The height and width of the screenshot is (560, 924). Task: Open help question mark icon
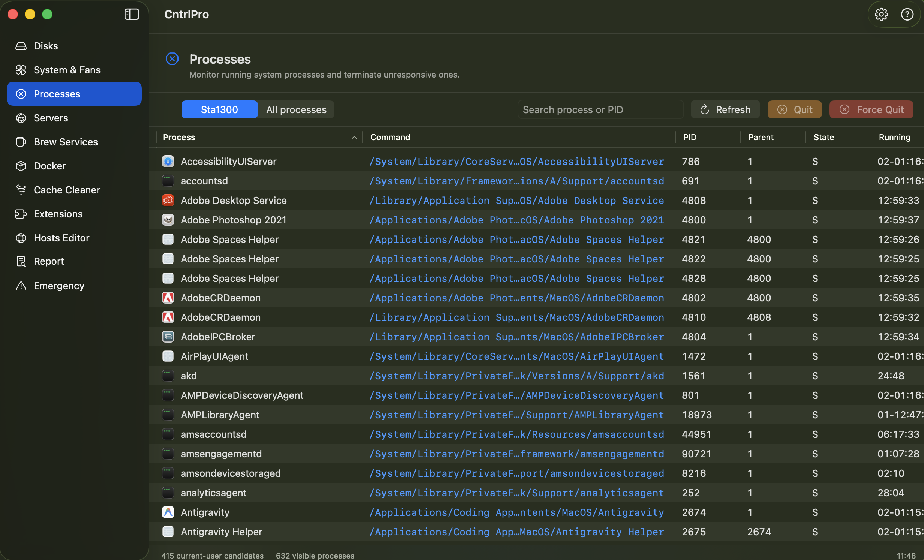coord(907,14)
